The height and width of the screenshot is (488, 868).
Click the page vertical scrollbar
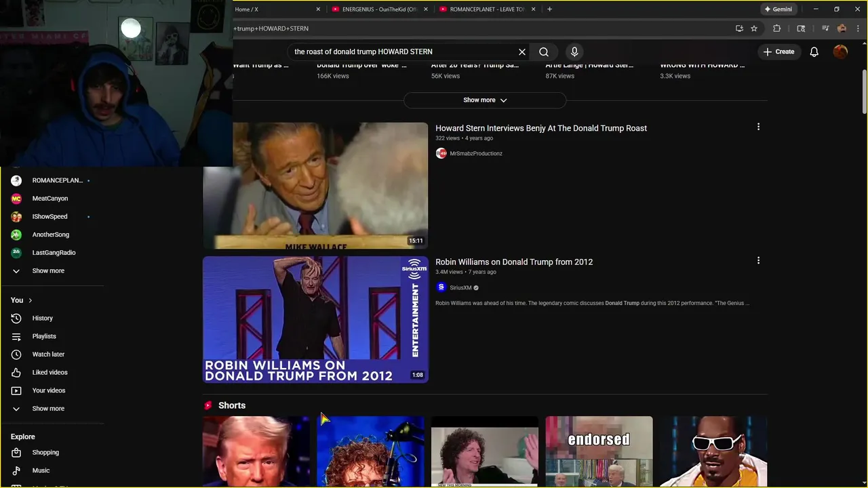[x=864, y=91]
